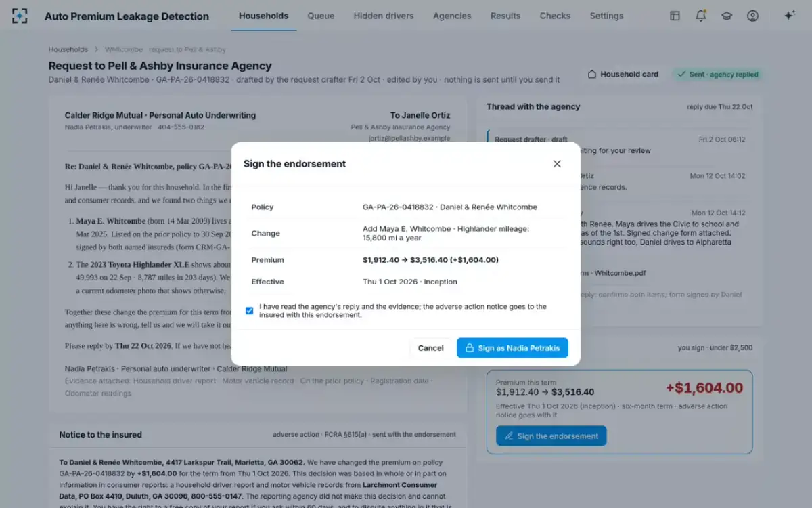Image resolution: width=812 pixels, height=508 pixels.
Task: Click the Mon 12 Oct 14:02 timestamp
Action: point(717,176)
